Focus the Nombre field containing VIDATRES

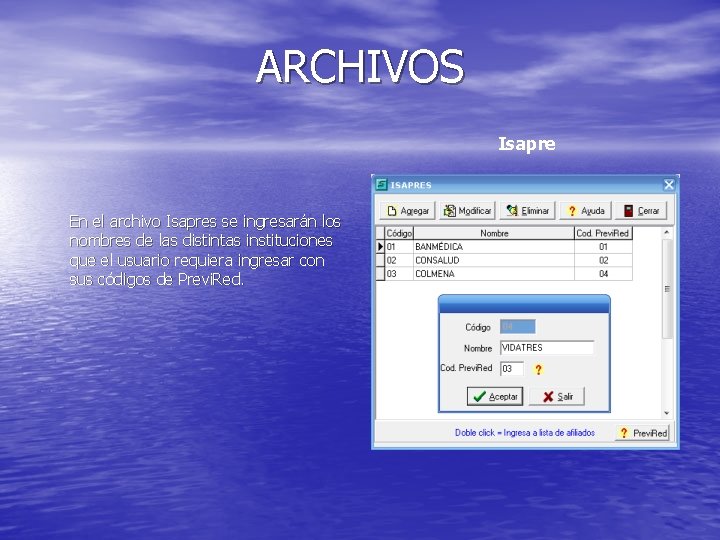547,348
